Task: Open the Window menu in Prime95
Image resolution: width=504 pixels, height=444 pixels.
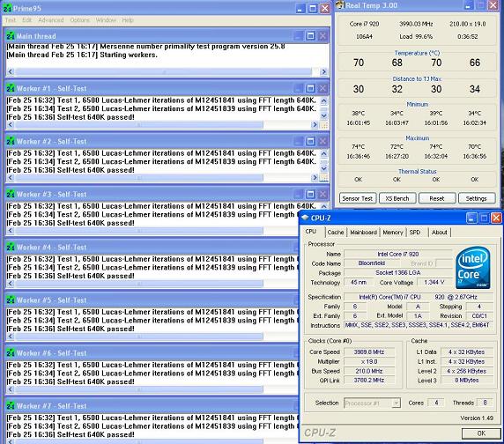Action: point(106,20)
